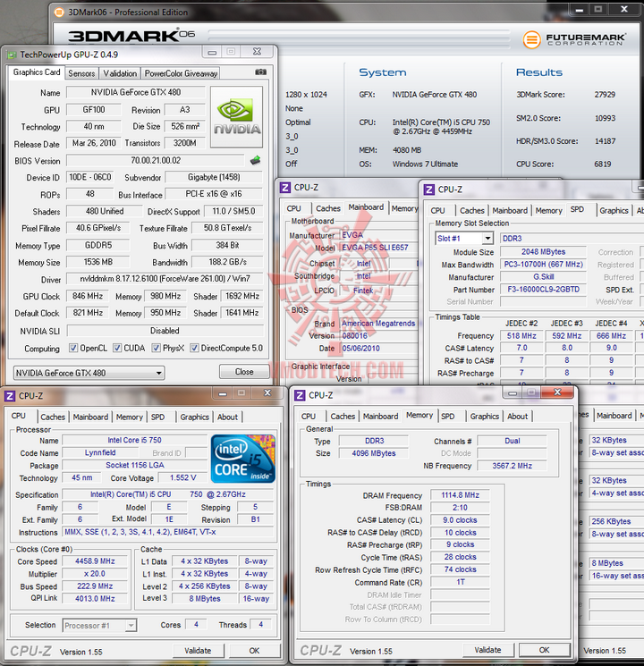Click the Code Name value Lynnfield
Viewport: 644px width, 666px height.
click(100, 452)
